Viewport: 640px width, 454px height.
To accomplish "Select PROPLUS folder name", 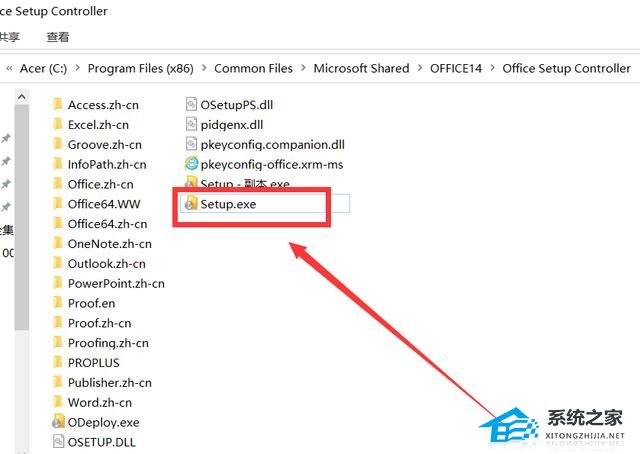I will coord(94,363).
